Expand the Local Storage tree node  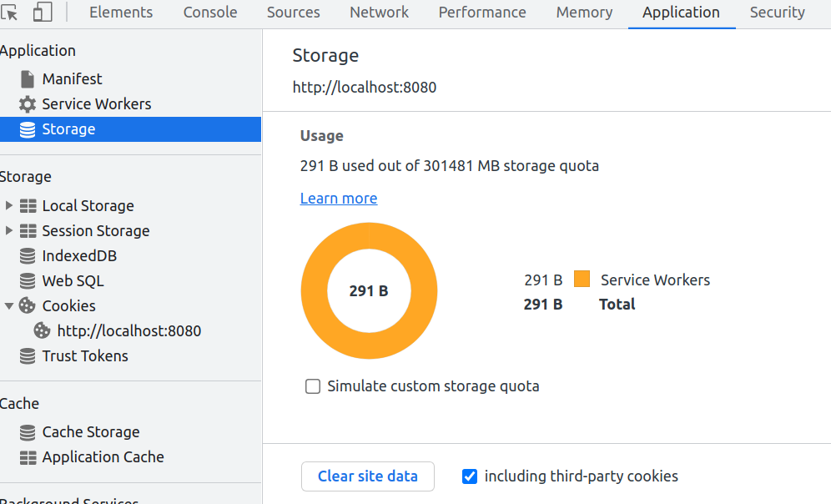coord(9,205)
